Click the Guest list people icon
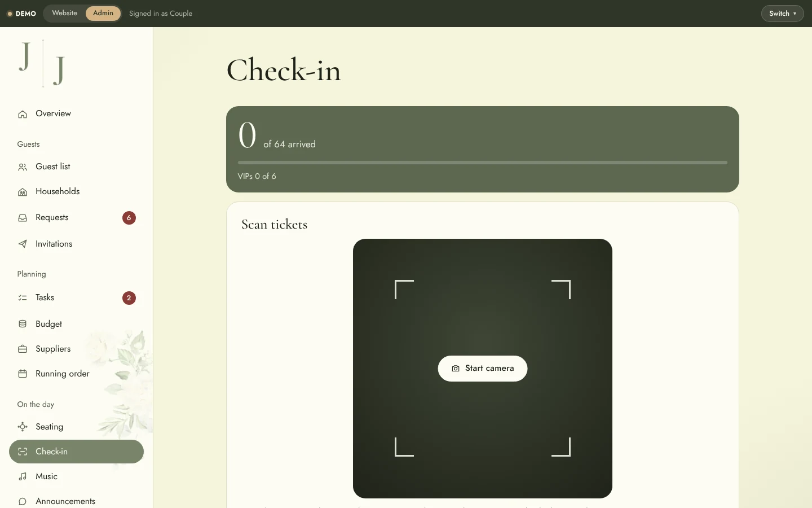 23,167
